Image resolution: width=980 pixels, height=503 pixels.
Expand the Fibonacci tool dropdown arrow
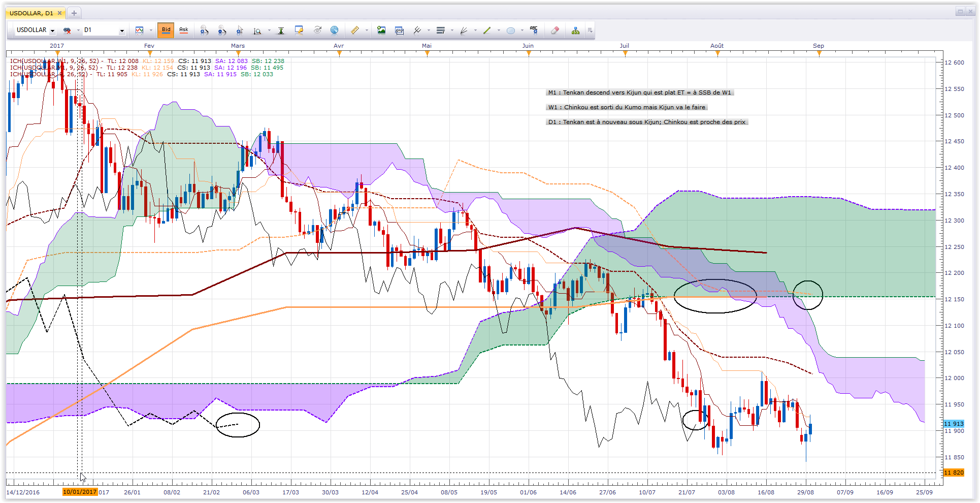point(452,30)
